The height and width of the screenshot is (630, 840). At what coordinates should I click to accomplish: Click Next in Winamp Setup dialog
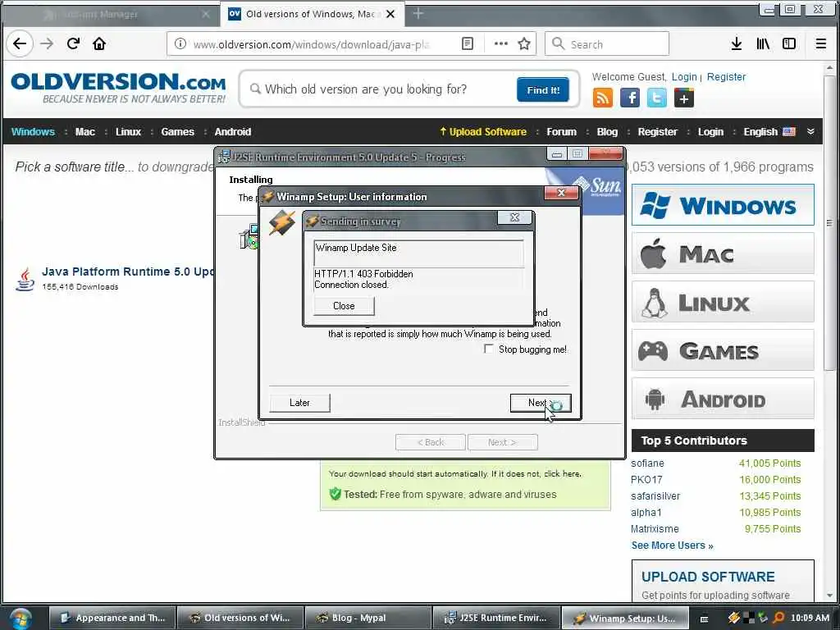point(541,403)
